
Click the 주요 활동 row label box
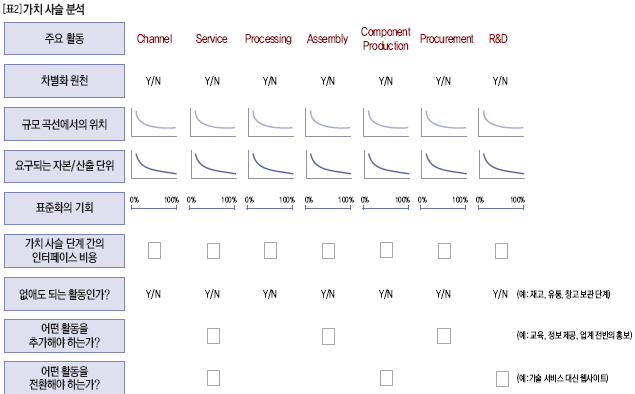tap(64, 38)
